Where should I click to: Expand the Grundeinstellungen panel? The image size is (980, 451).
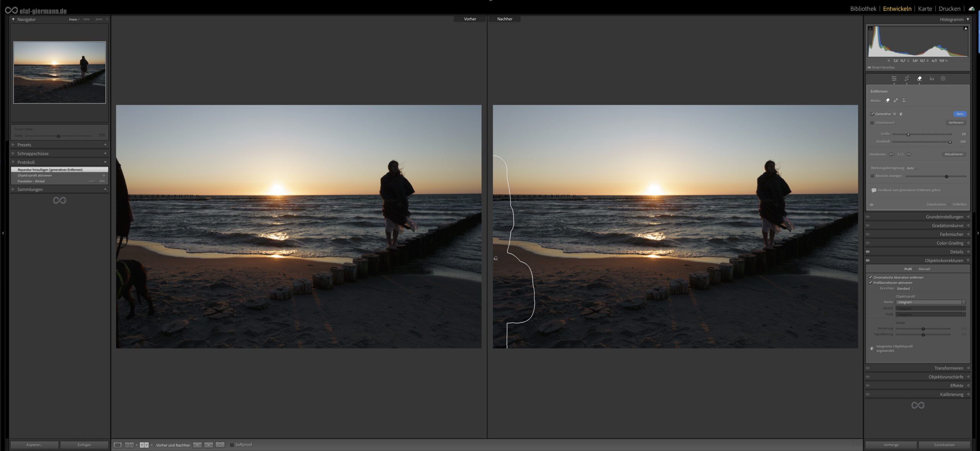(x=944, y=217)
